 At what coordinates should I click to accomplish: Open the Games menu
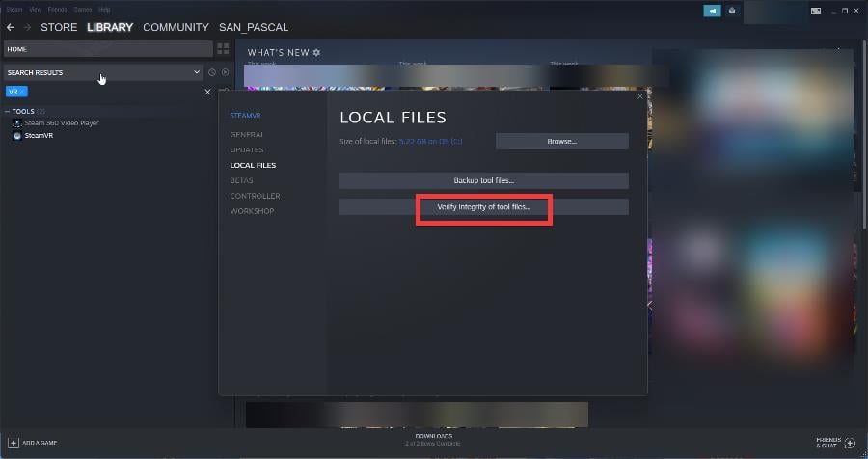coord(83,10)
